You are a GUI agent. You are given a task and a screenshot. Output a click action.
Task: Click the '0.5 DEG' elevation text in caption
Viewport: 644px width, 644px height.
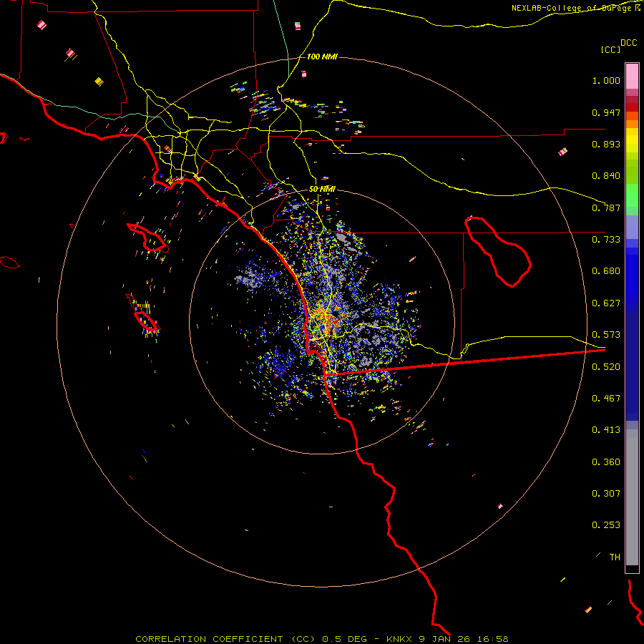pyautogui.click(x=345, y=639)
